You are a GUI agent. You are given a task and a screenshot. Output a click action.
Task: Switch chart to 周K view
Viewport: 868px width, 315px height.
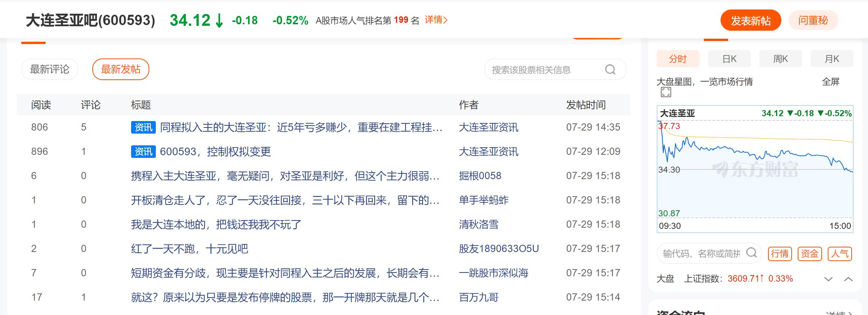coord(781,59)
